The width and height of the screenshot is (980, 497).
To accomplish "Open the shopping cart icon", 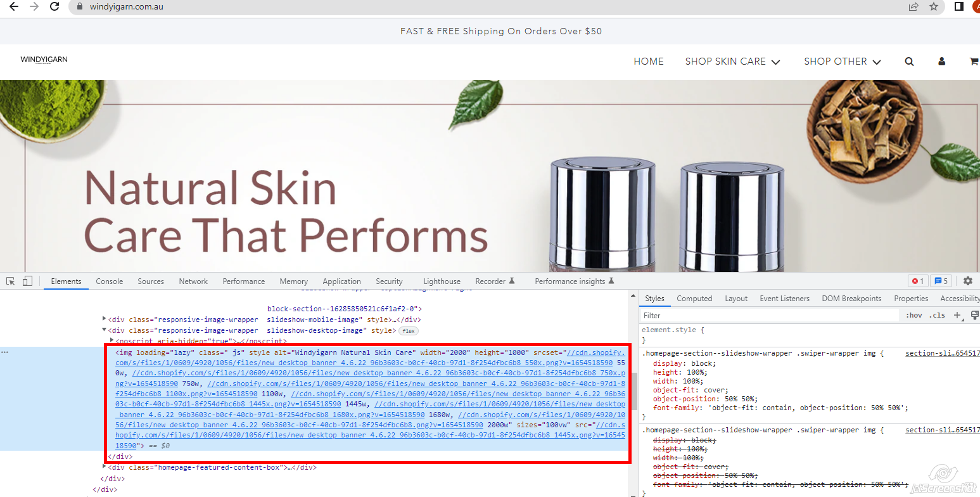I will click(x=974, y=61).
